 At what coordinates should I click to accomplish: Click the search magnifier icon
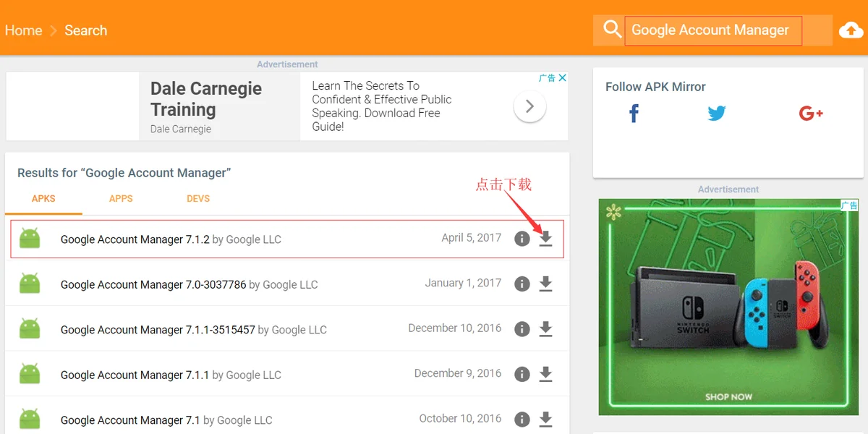pos(612,30)
